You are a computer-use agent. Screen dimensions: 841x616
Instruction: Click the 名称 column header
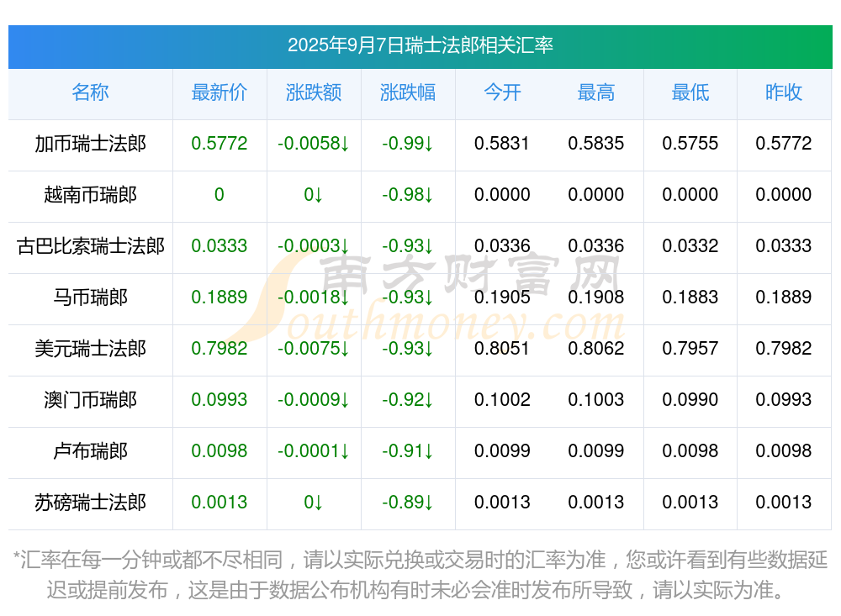pyautogui.click(x=90, y=93)
